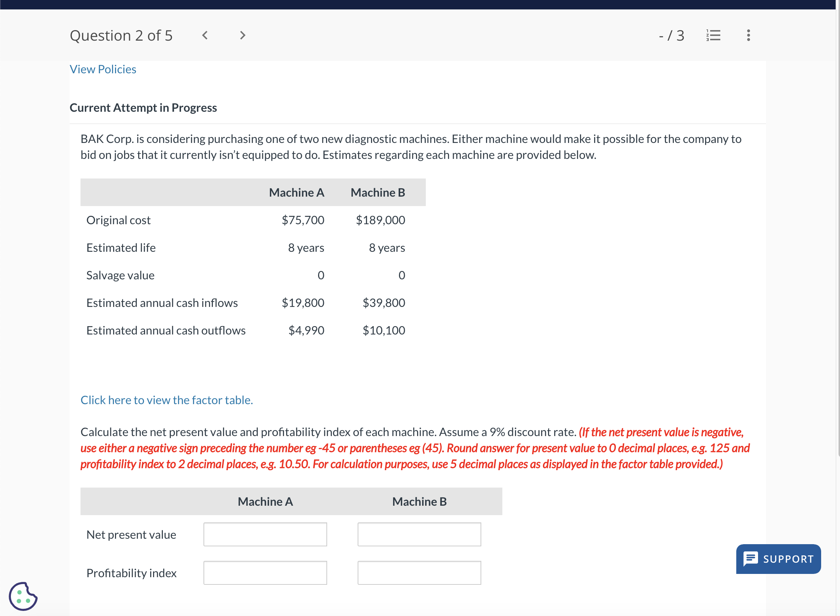Click the SUPPORT chat button
The image size is (840, 616).
(x=778, y=559)
